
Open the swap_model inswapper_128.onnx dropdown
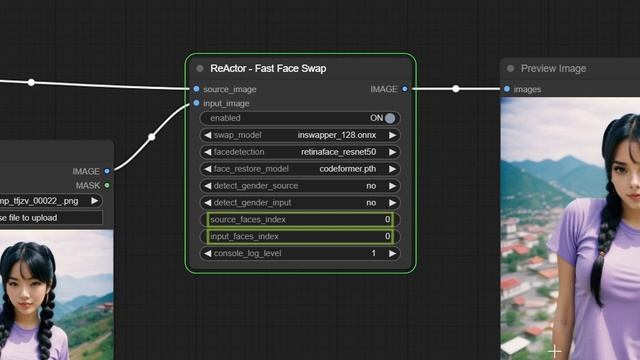(x=300, y=135)
